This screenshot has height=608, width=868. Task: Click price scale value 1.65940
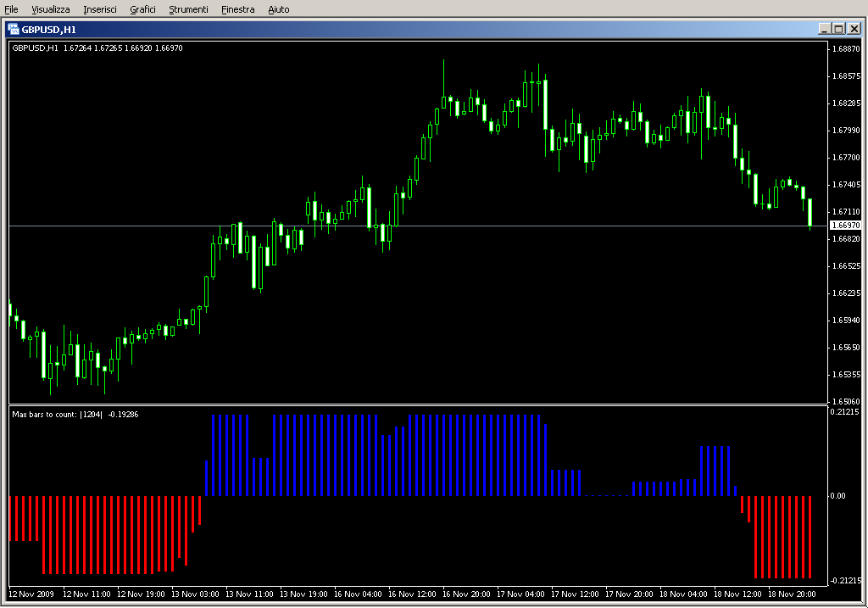point(846,320)
